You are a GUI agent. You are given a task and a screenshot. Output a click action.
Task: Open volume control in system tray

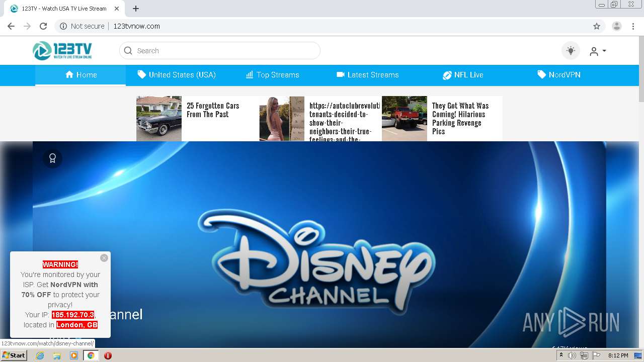[x=572, y=355]
